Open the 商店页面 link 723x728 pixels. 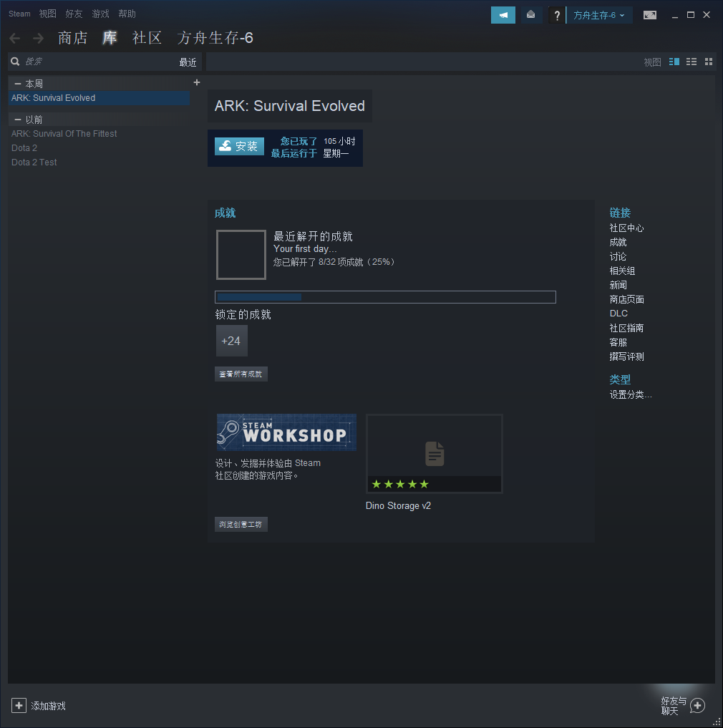pyautogui.click(x=626, y=299)
